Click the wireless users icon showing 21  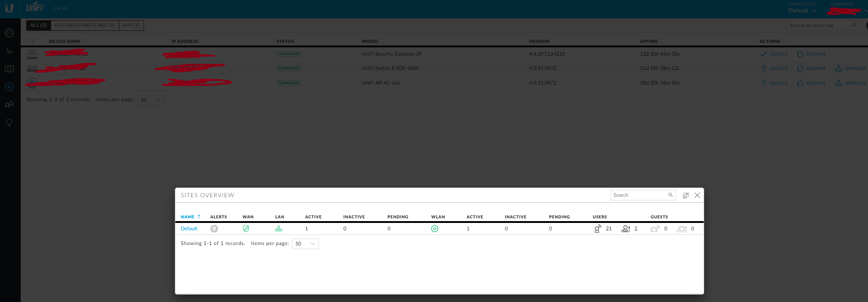point(598,228)
